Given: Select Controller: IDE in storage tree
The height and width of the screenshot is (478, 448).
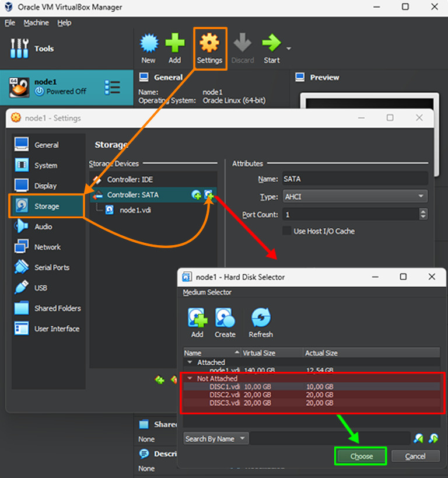Looking at the screenshot, I should click(x=153, y=180).
